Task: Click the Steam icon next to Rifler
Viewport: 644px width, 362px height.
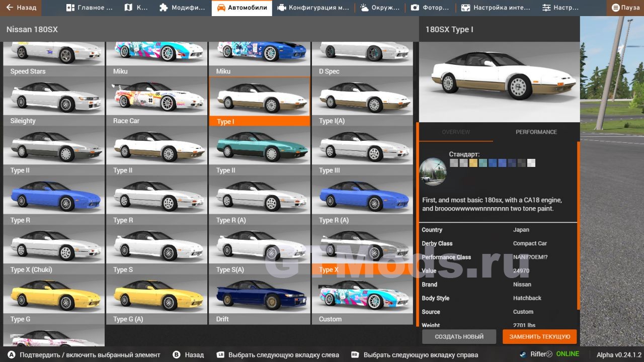Action: (x=523, y=354)
